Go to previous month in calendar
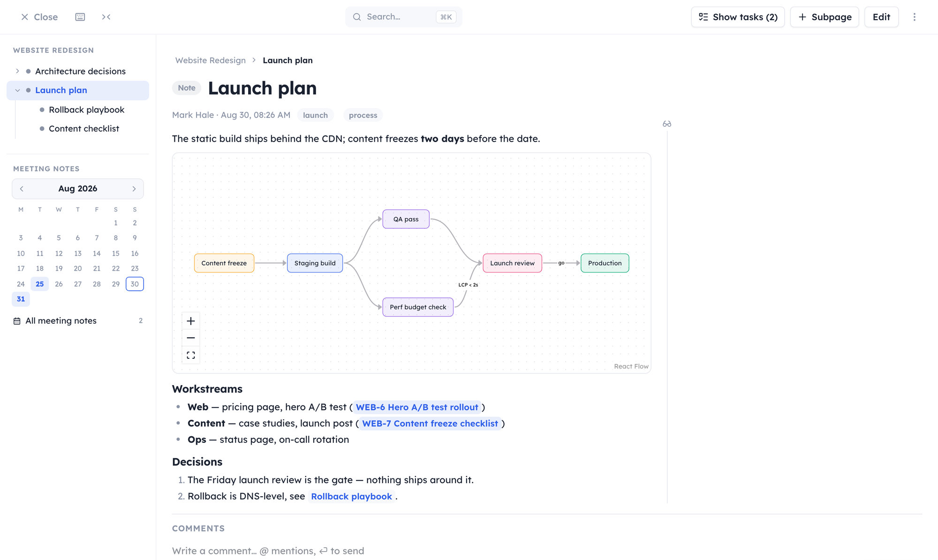938x560 pixels. [x=22, y=189]
